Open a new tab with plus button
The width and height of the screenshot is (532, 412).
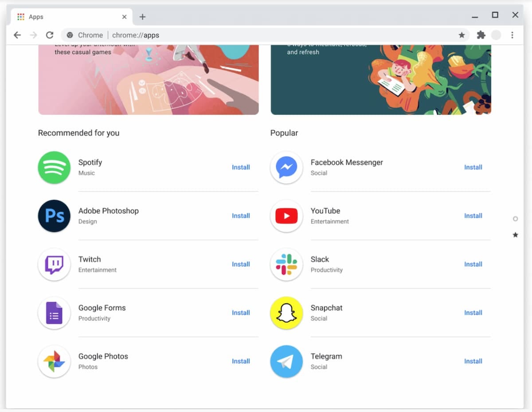click(142, 17)
